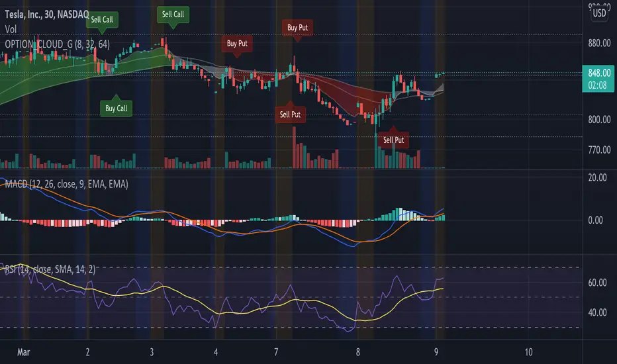
Task: Click the Mar date on time axis
Action: [24, 352]
